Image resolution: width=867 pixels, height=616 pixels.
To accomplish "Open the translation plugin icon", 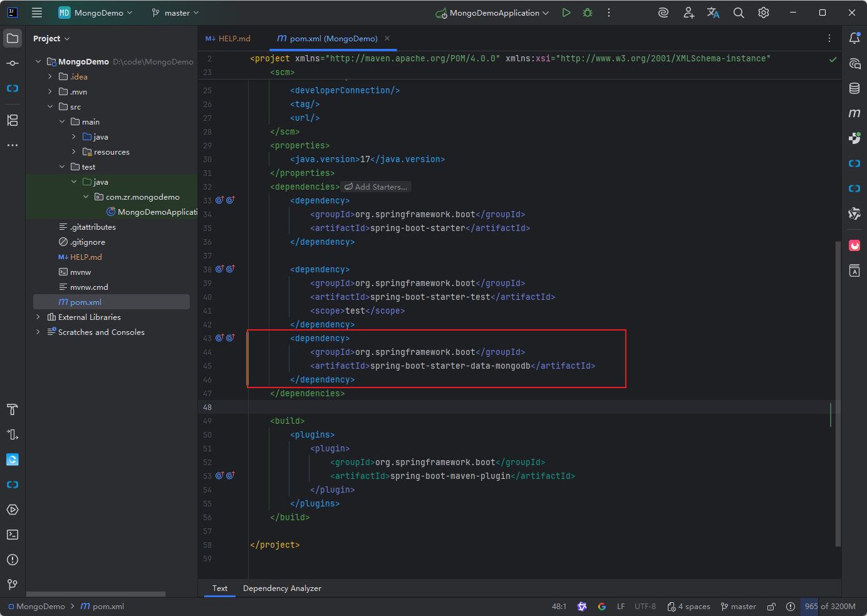I will pos(714,13).
